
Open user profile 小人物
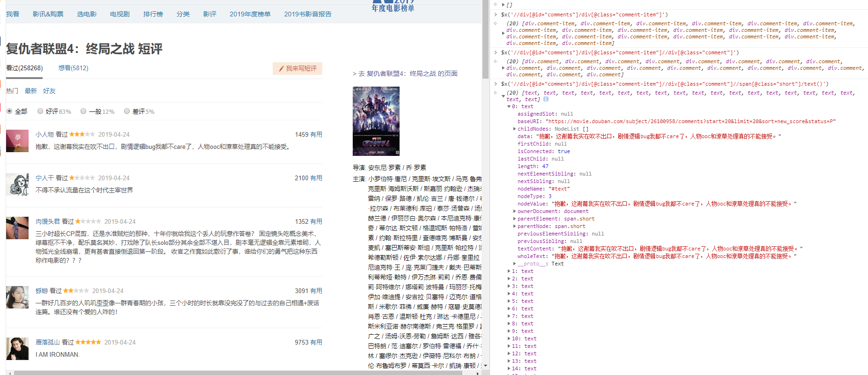(x=45, y=134)
